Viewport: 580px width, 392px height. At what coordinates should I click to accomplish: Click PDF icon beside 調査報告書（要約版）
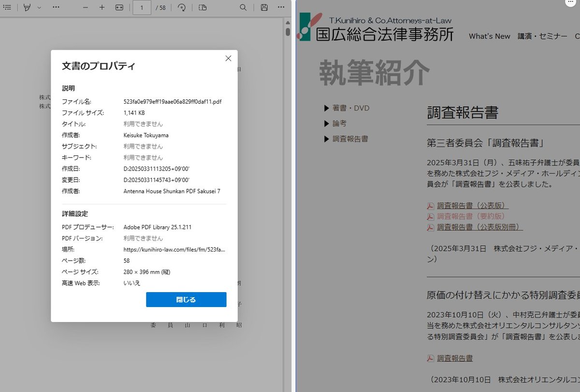point(431,217)
